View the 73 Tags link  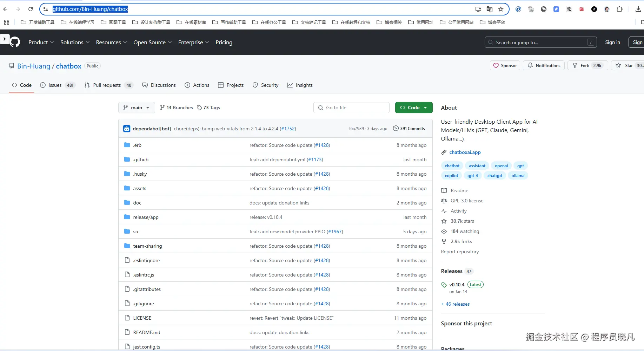pos(208,108)
